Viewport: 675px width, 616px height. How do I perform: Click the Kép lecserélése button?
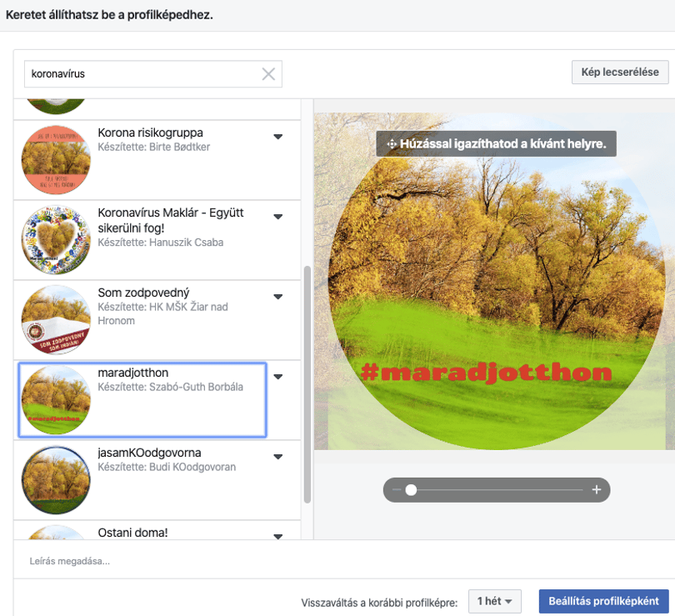620,73
